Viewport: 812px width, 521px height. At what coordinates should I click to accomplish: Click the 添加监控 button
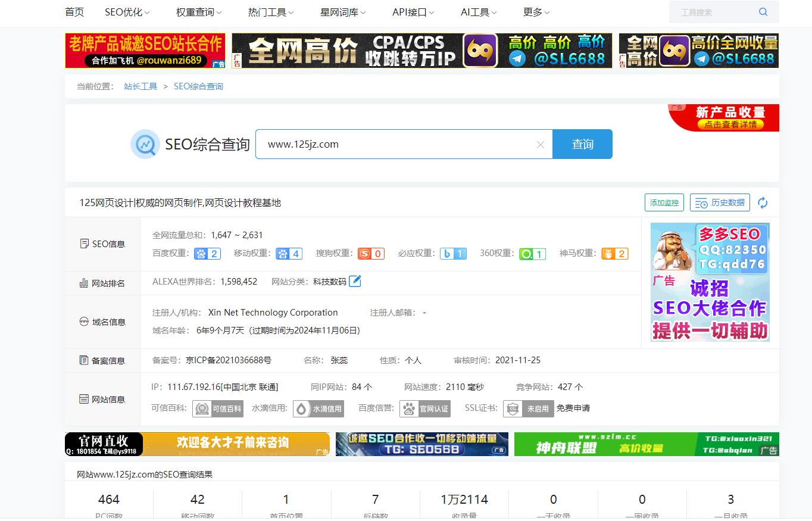tap(664, 202)
